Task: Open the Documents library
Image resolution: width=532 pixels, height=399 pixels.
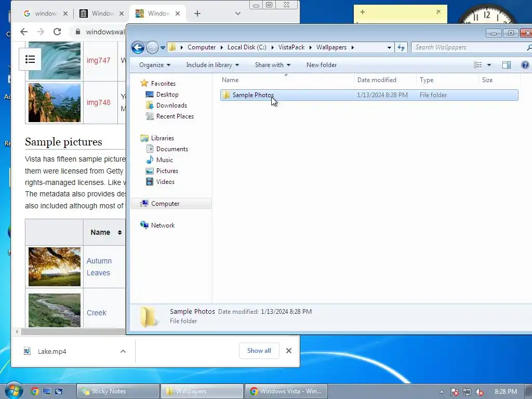Action: pos(171,149)
